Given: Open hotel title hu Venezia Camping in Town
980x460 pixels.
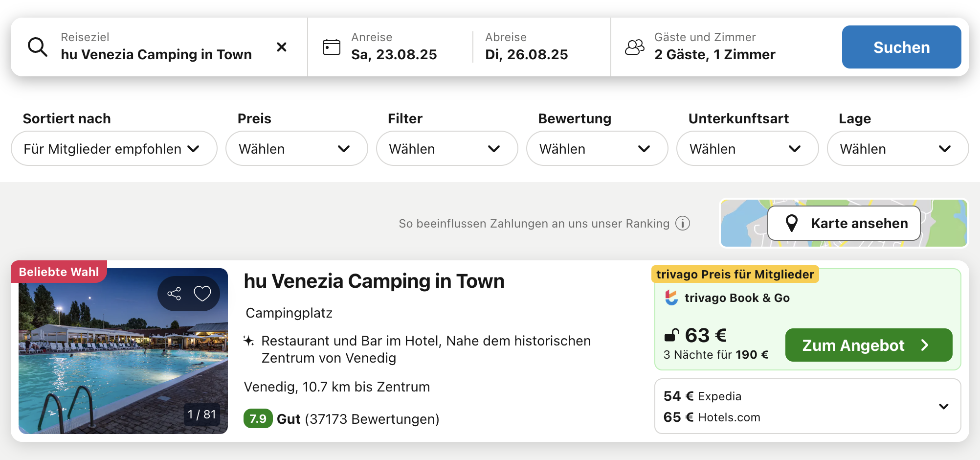Looking at the screenshot, I should coord(374,281).
